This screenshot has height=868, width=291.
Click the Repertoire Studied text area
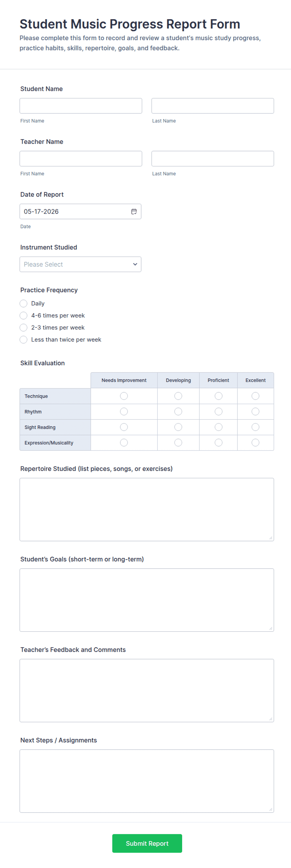[147, 509]
